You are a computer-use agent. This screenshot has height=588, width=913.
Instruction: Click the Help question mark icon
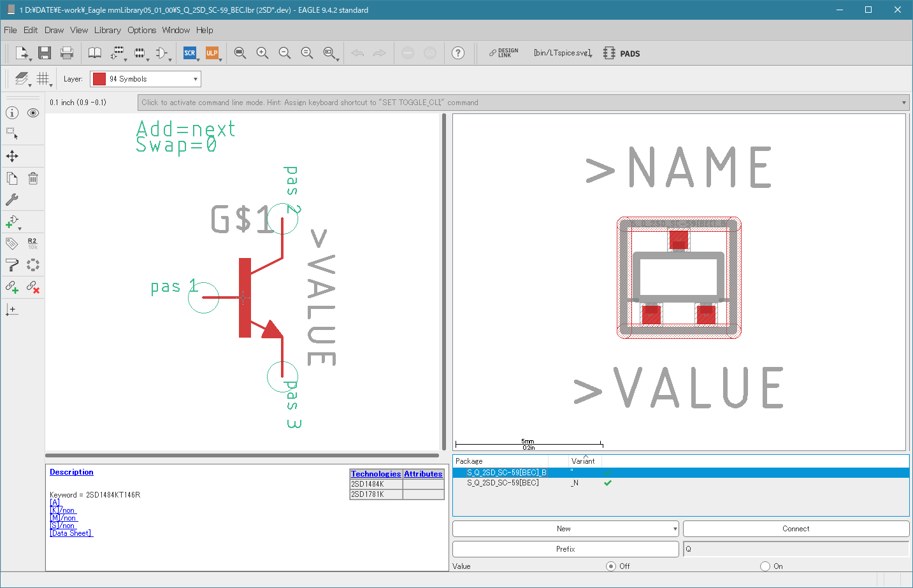coord(458,53)
